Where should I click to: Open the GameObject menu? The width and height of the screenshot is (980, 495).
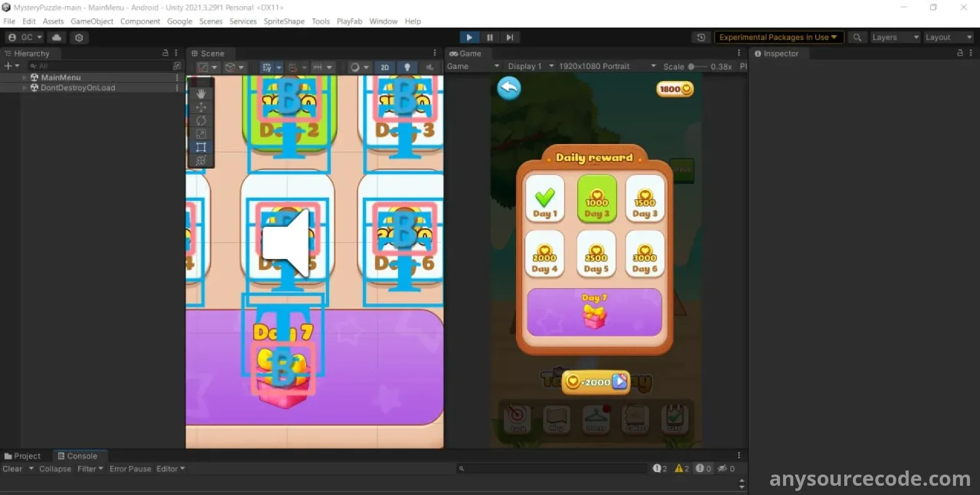[x=92, y=21]
